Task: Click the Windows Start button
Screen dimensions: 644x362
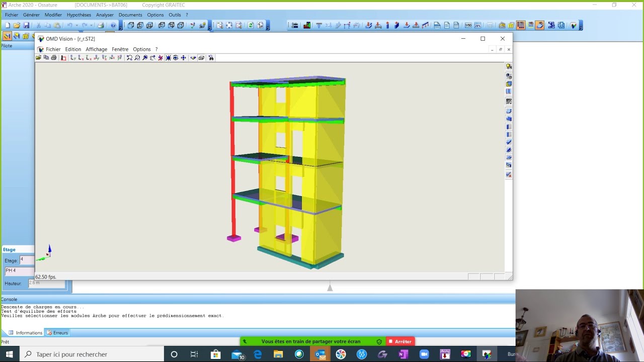Action: [x=10, y=354]
